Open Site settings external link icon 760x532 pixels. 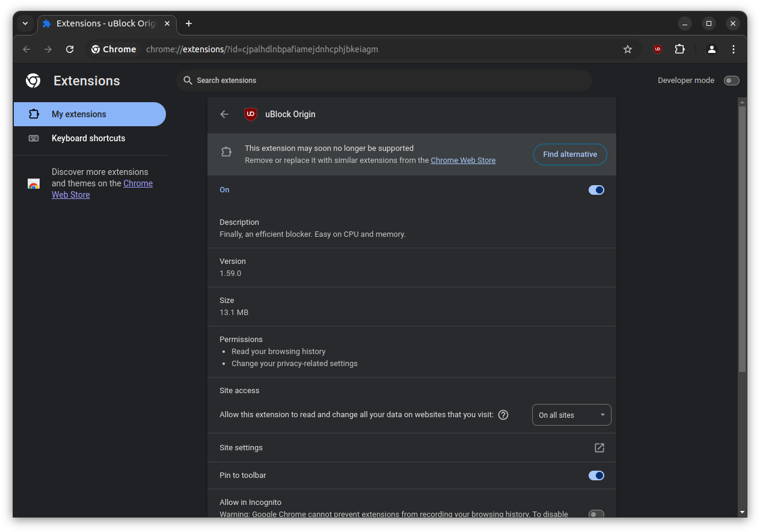pos(599,448)
